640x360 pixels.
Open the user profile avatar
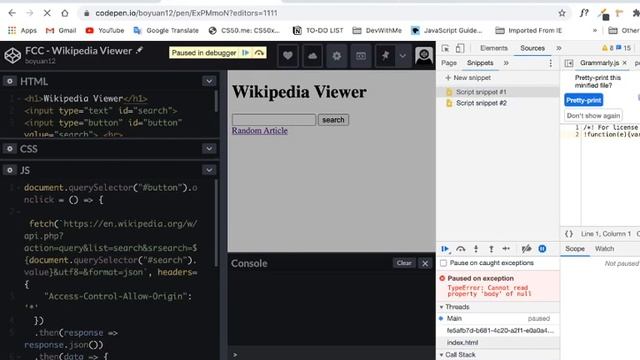(424, 56)
